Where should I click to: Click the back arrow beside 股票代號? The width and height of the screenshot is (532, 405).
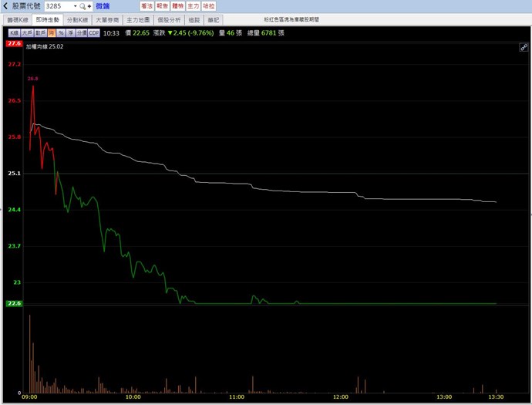5,6
